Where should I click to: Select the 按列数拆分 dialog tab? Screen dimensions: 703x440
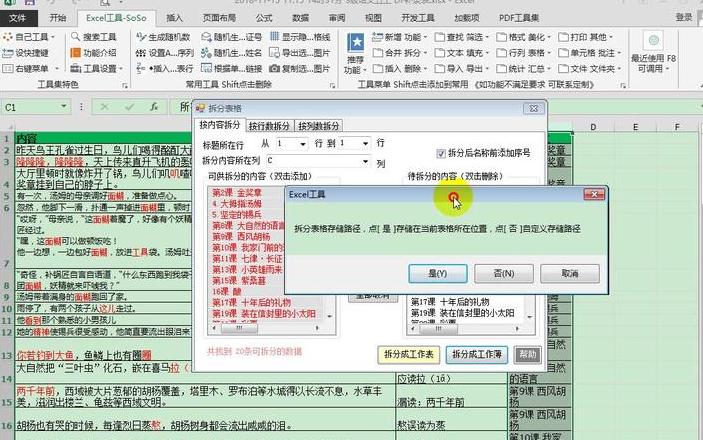(318, 126)
